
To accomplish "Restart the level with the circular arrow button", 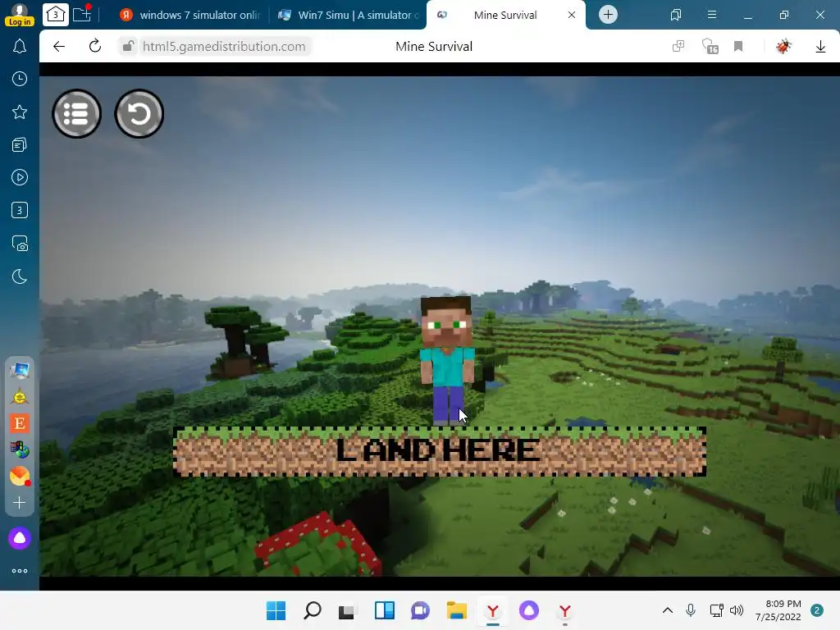I will pyautogui.click(x=139, y=113).
